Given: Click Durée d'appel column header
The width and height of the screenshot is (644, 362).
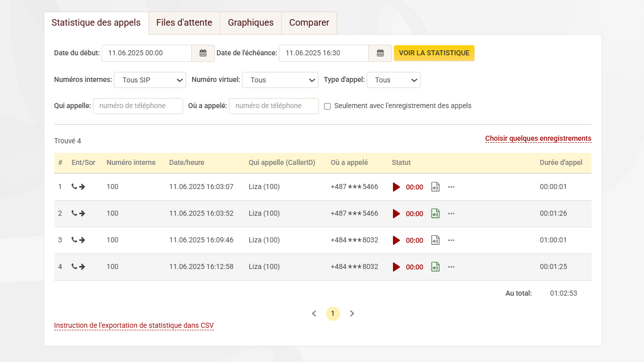Looking at the screenshot, I should point(561,162).
